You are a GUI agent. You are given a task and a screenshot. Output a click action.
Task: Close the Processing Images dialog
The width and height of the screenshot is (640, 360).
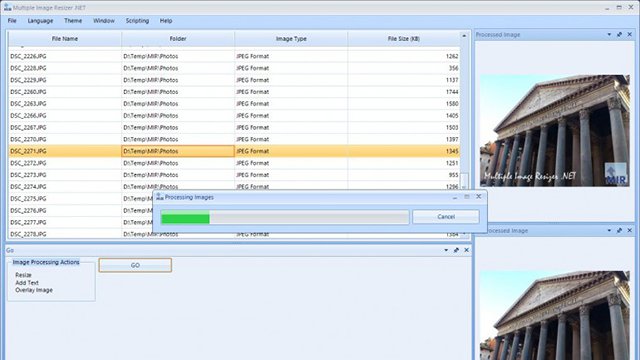pyautogui.click(x=478, y=197)
